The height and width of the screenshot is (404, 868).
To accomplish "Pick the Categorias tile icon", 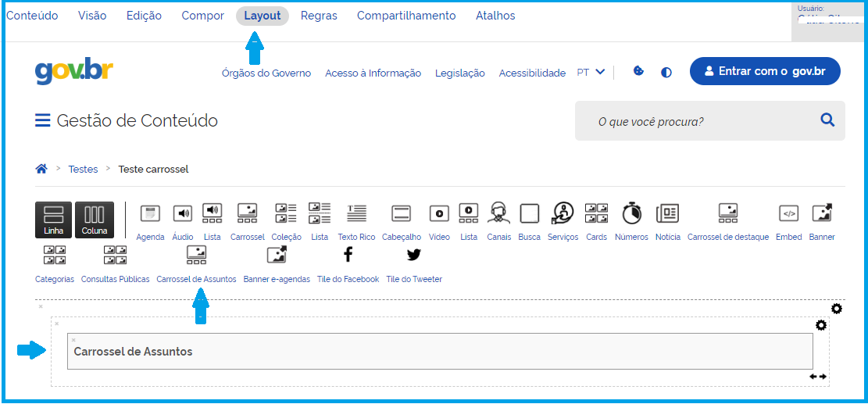I will click(x=54, y=255).
